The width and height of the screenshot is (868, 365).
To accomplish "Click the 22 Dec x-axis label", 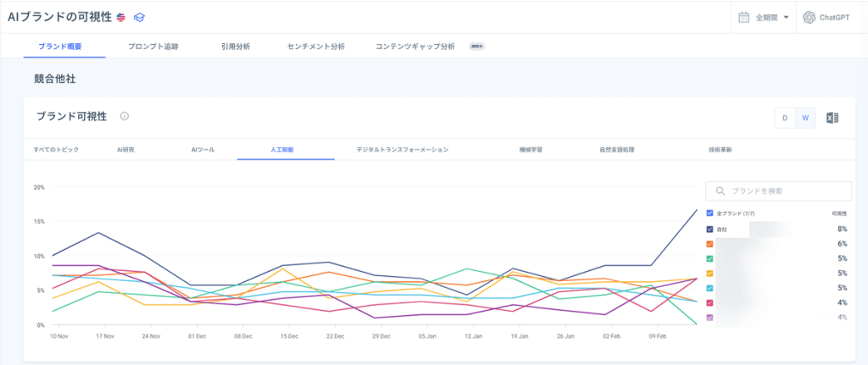I will tap(336, 336).
